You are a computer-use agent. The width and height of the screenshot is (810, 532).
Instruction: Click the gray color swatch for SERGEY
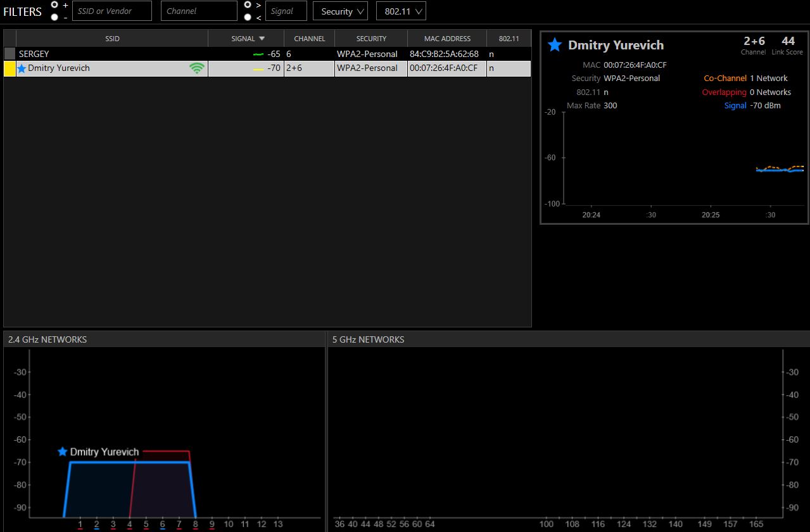9,54
